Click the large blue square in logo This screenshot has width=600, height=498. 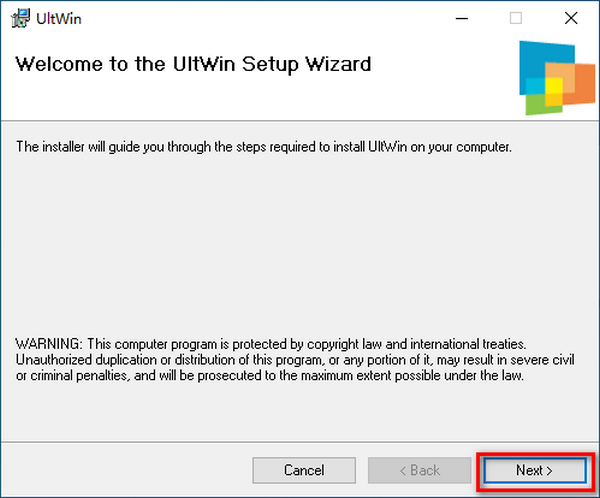tap(536, 59)
